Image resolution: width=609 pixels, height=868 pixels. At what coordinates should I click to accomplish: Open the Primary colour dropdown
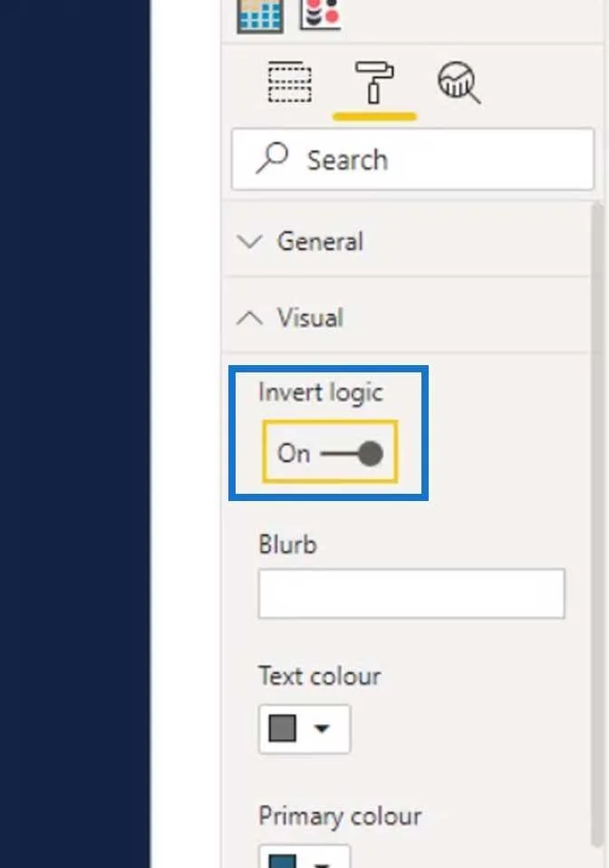click(304, 856)
